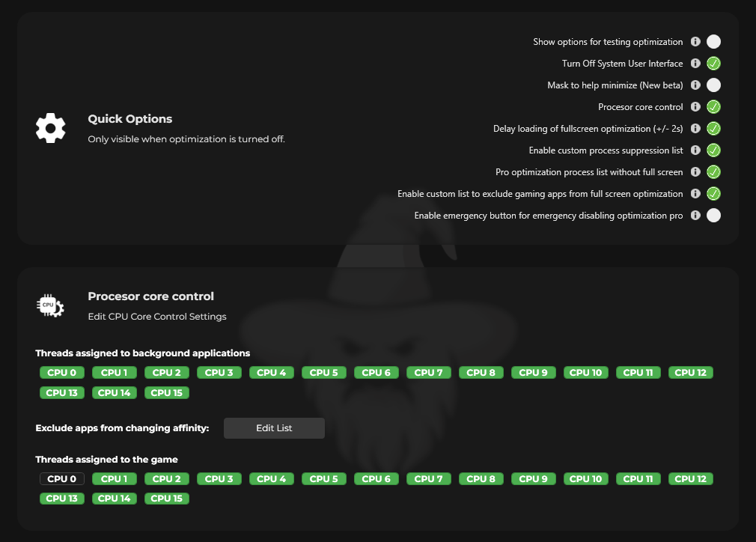Screen dimensions: 756x542
Task: Toggle custom list to exclude gaming apps option
Action: pyautogui.click(x=713, y=194)
